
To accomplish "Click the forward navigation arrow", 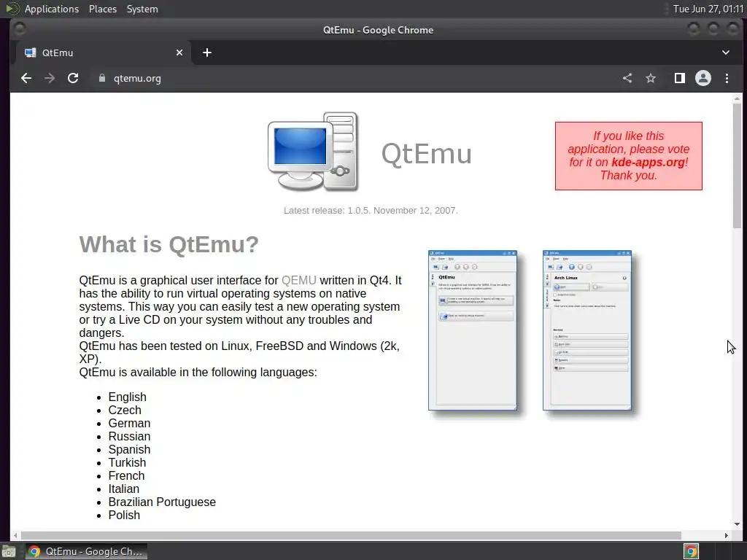I will coord(50,78).
